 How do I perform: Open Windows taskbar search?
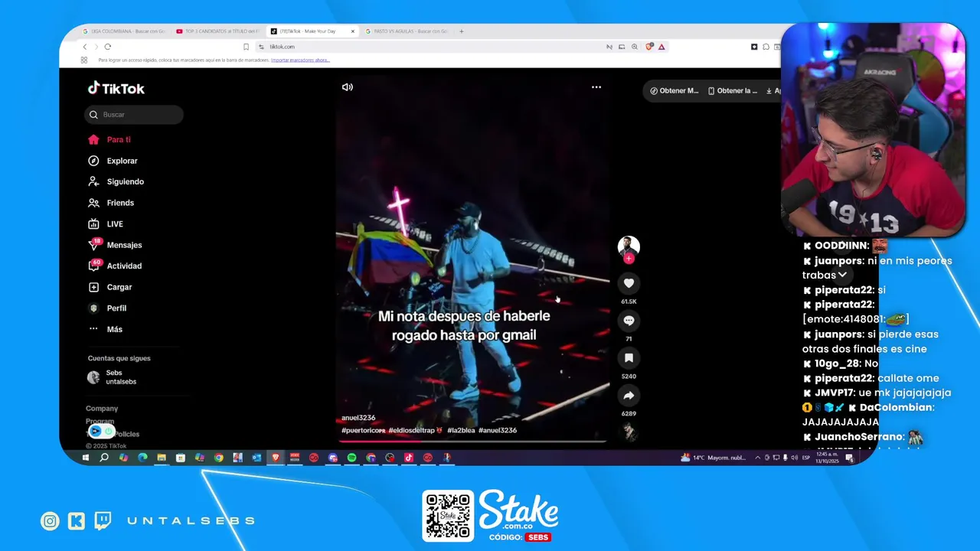[104, 458]
